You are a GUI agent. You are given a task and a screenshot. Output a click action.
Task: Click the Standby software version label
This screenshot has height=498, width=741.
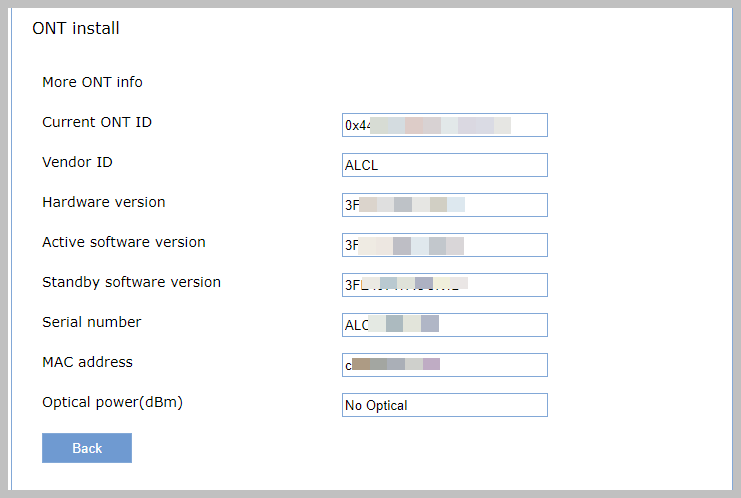tap(131, 282)
